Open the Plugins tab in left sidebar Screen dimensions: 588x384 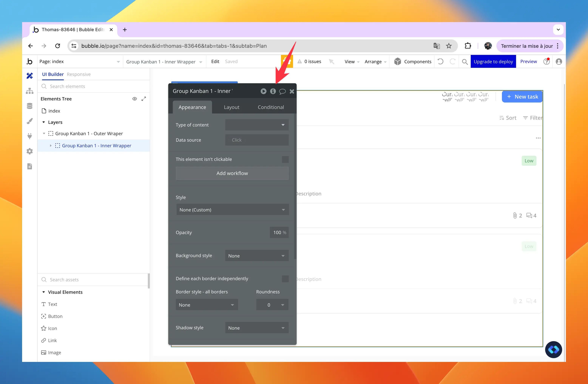pos(30,136)
